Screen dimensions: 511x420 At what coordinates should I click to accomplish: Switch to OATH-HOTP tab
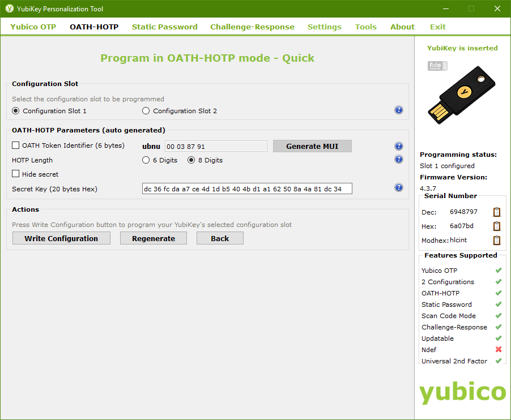pos(94,27)
